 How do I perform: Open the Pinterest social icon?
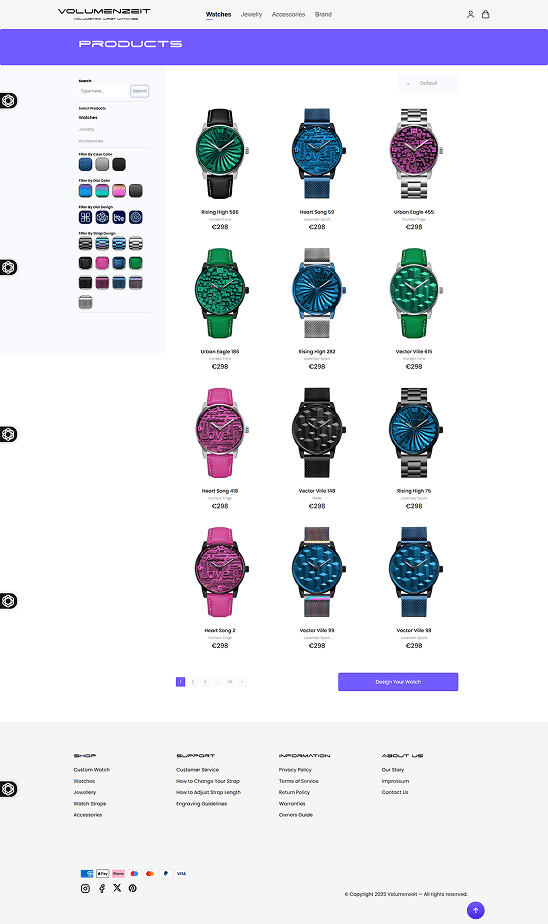[x=133, y=888]
